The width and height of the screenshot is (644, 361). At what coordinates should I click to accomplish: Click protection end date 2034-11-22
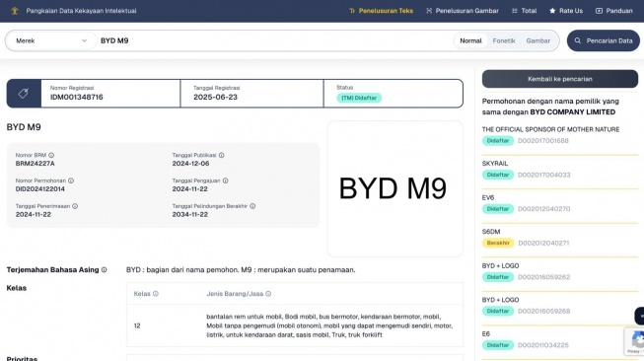coord(189,214)
